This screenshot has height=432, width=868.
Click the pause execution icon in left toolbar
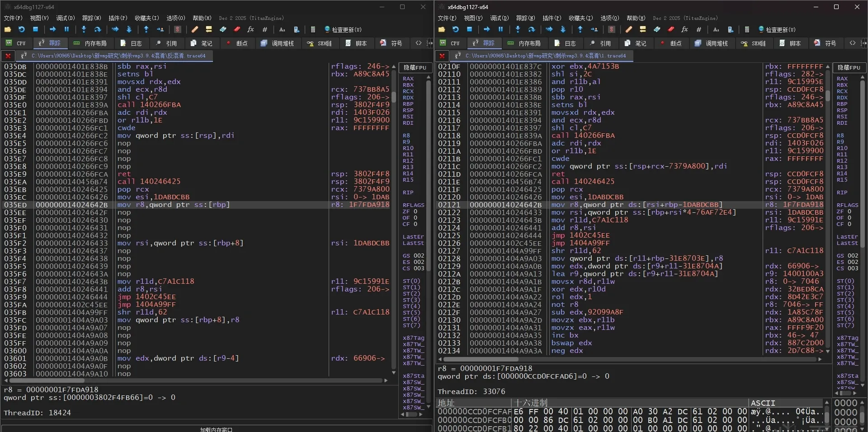tap(67, 29)
